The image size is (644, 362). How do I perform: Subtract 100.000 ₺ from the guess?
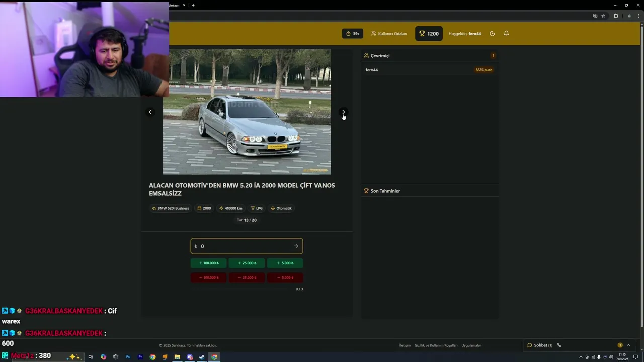point(208,277)
